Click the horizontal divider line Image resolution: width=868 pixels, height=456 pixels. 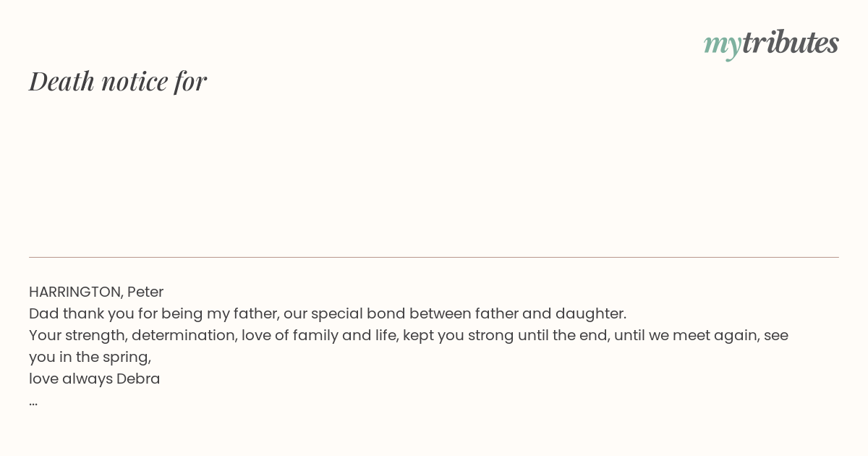coord(434,257)
